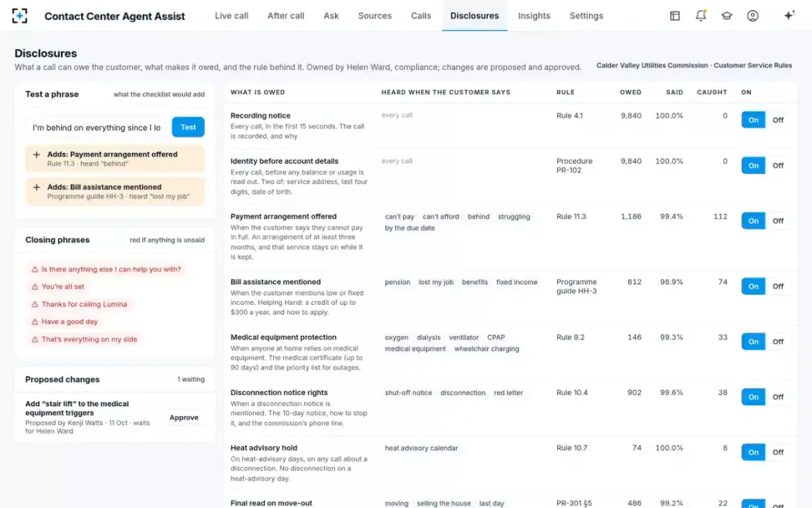Open the training graduation cap icon
Image resolution: width=812 pixels, height=508 pixels.
[x=727, y=16]
